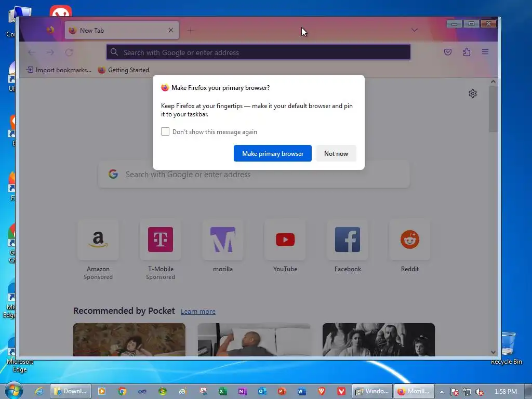The width and height of the screenshot is (532, 399).
Task: Open a new tab with plus button
Action: click(x=190, y=31)
